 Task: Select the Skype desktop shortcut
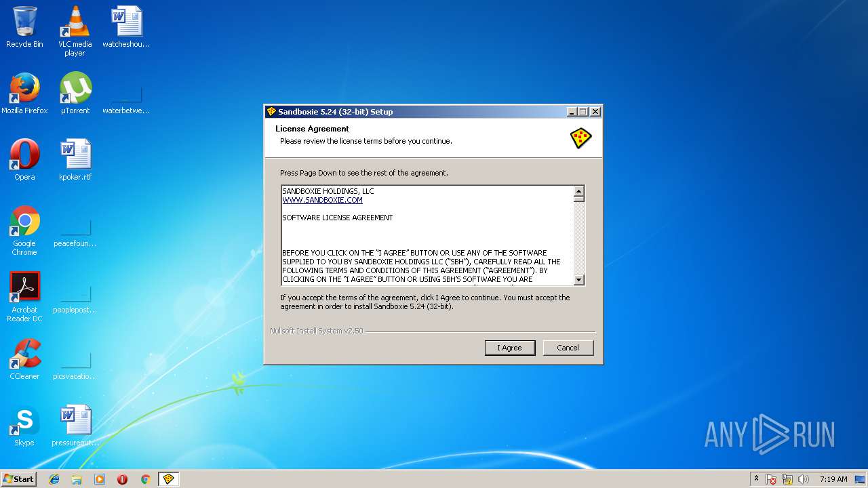[x=24, y=426]
